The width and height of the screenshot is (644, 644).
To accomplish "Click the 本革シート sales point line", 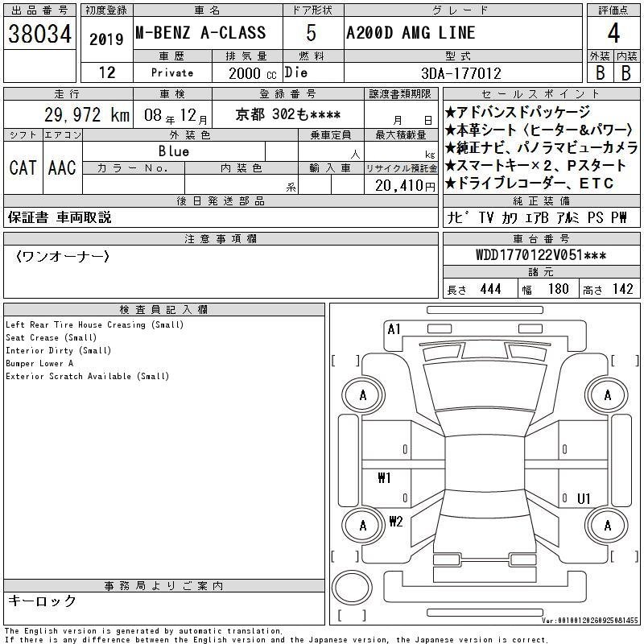I will (x=539, y=130).
